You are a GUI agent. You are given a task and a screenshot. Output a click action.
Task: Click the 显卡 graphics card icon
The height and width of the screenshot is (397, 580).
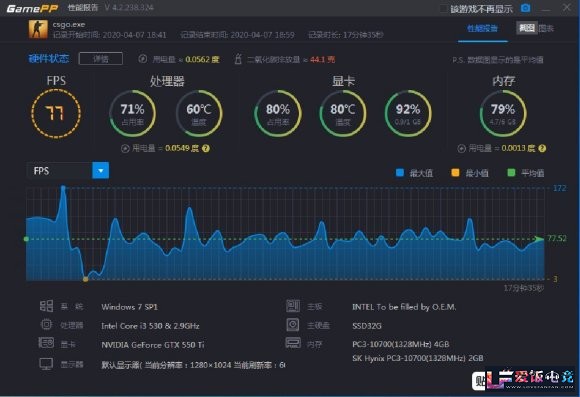46,343
